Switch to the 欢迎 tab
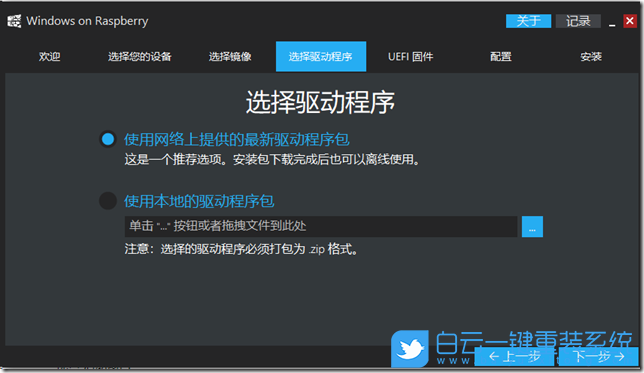 (x=50, y=56)
